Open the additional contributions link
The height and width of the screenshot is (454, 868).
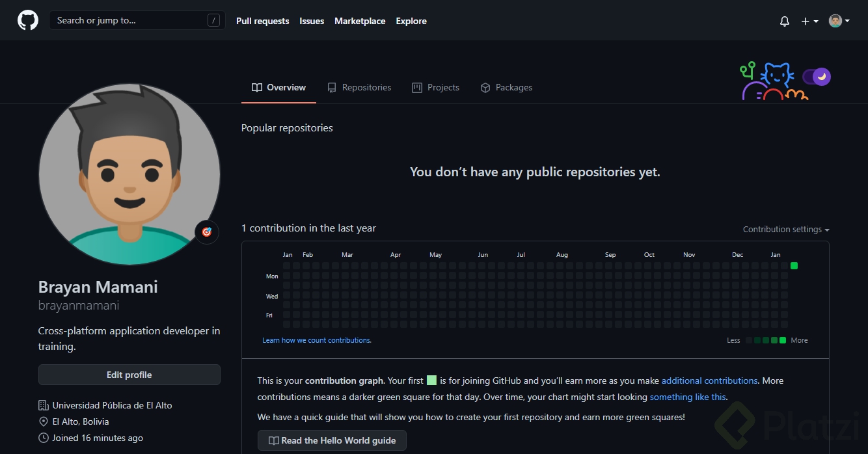click(709, 381)
